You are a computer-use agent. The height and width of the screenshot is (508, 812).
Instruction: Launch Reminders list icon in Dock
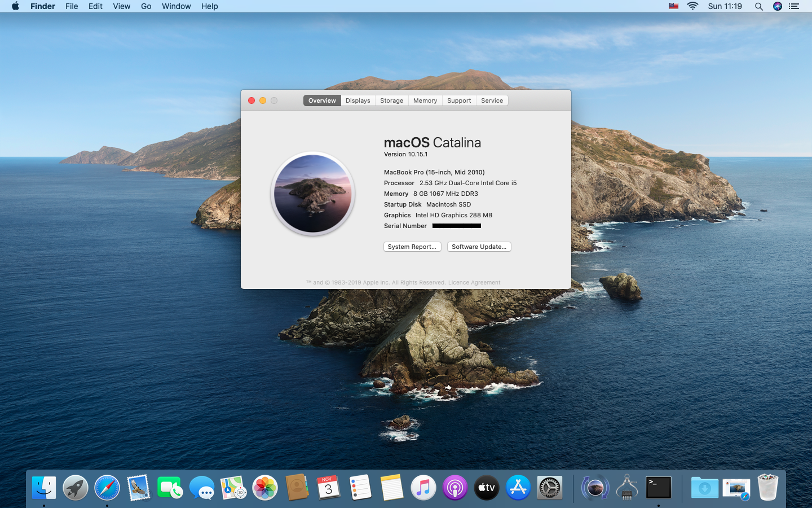(x=360, y=488)
